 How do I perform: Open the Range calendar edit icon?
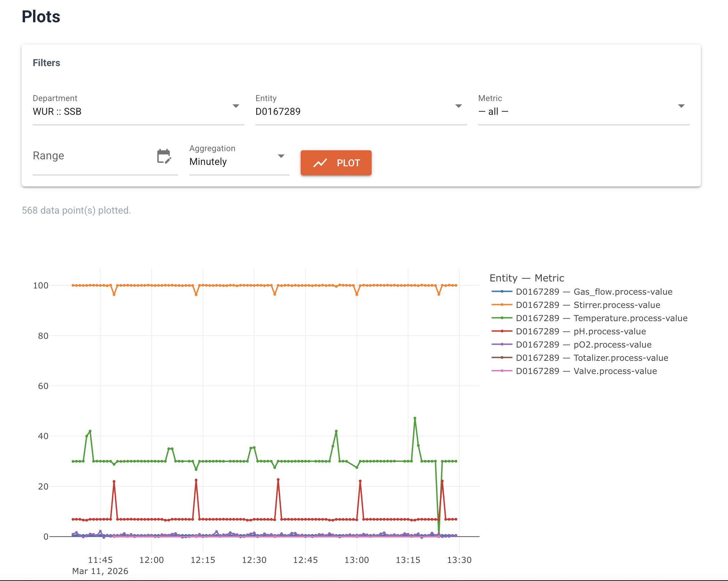164,156
